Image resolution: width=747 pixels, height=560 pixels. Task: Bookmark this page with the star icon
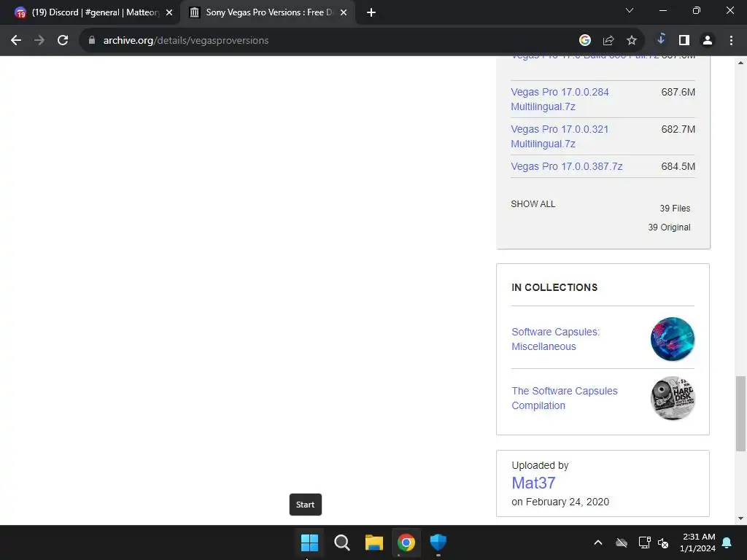(x=632, y=41)
